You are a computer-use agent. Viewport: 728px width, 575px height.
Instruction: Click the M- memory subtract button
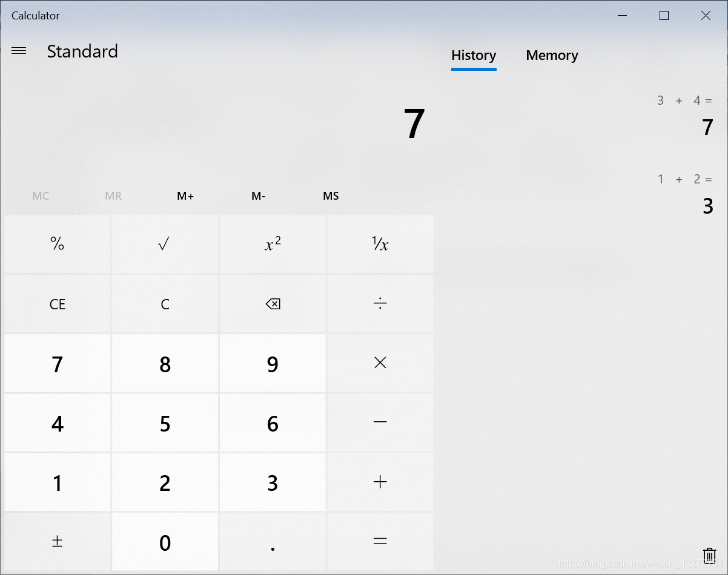259,196
